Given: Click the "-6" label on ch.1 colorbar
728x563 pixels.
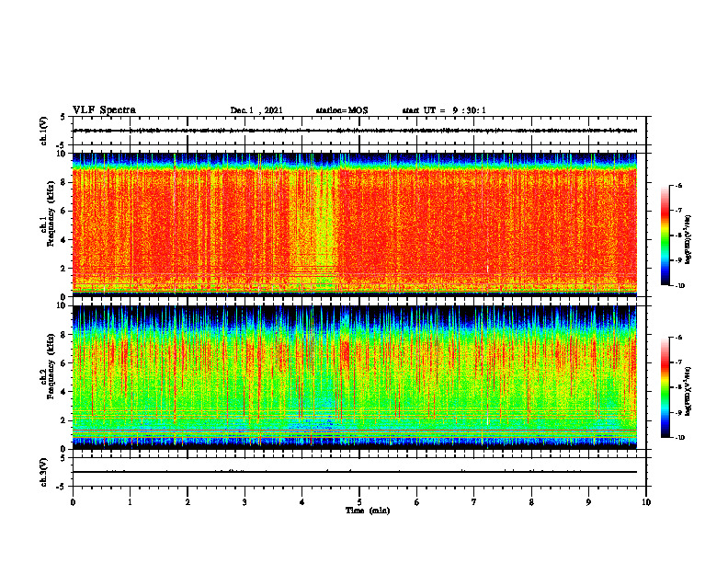Looking at the screenshot, I should (678, 185).
